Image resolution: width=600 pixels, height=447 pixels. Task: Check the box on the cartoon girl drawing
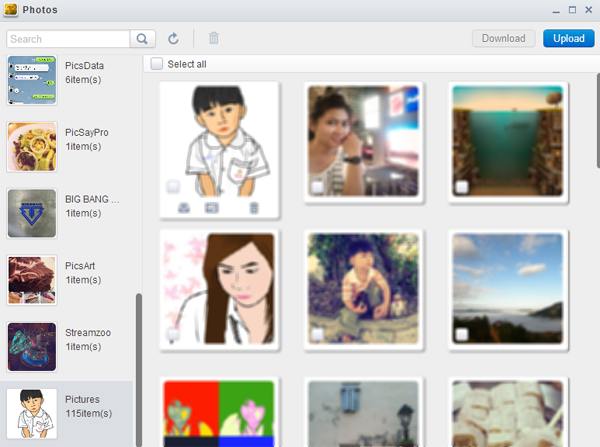click(173, 334)
